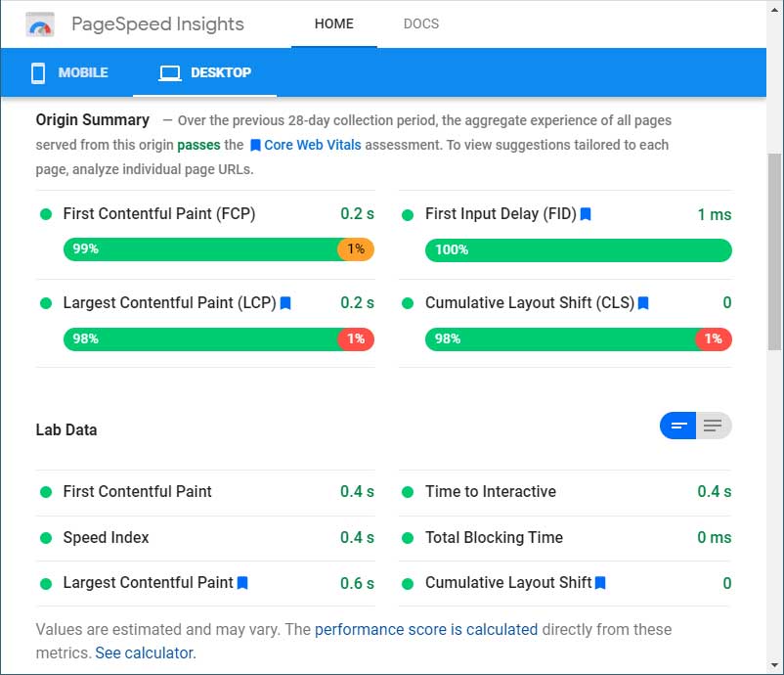Viewport: 784px width, 675px height.
Task: Click the orange 1% segment of the FCP bar
Action: (x=356, y=249)
